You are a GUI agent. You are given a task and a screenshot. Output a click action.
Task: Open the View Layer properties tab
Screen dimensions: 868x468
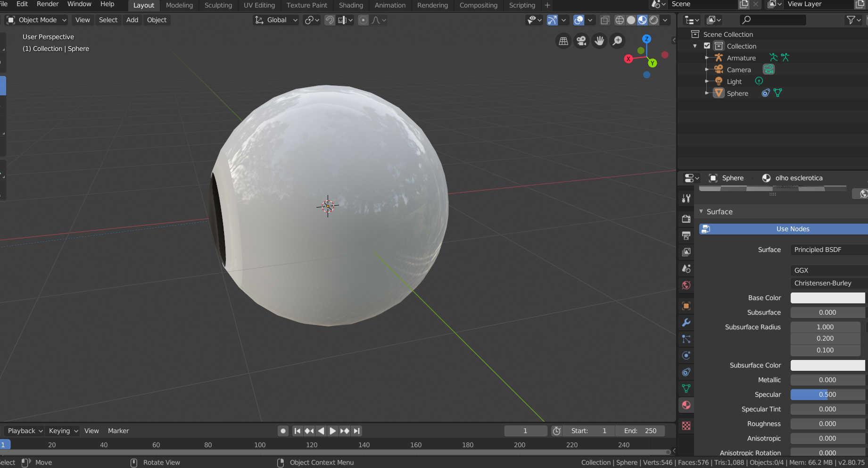(x=686, y=252)
